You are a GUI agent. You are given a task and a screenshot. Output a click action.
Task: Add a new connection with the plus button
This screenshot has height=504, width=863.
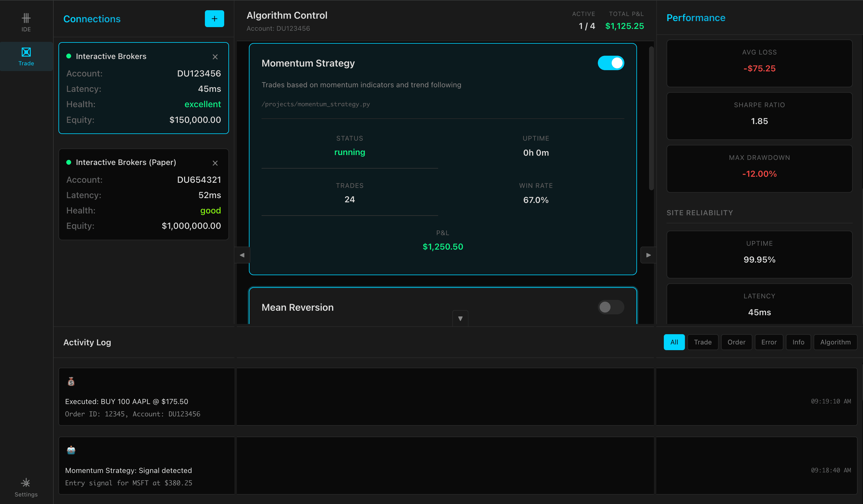214,18
